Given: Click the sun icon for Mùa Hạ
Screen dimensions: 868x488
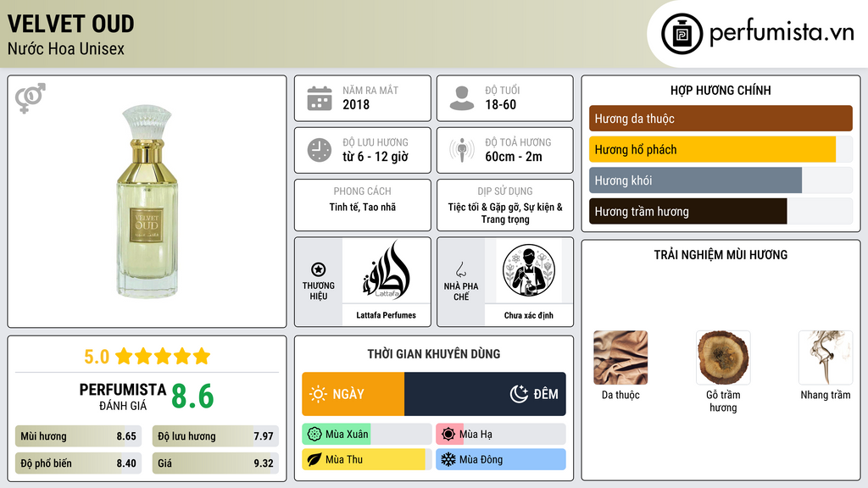Looking at the screenshot, I should (448, 435).
